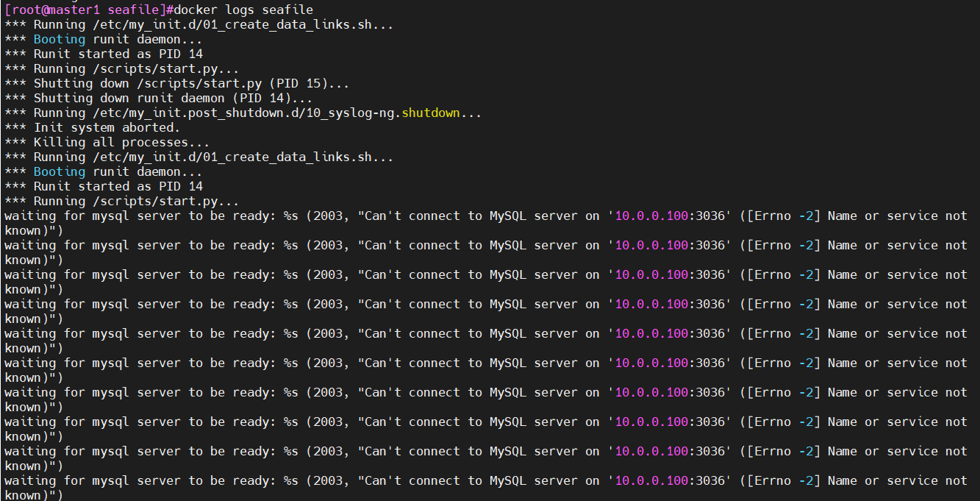Click the seafile container name in the command
This screenshot has width=980, height=501.
287,10
